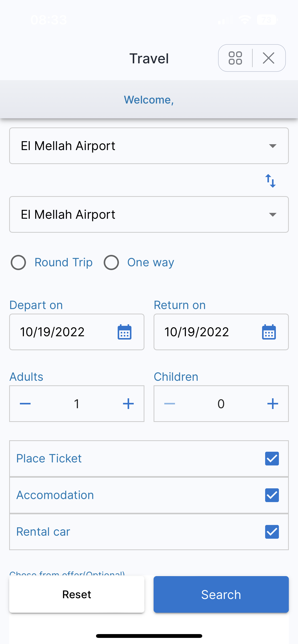Increase the number of adults
Screen dimensions: 298x644
(x=128, y=404)
